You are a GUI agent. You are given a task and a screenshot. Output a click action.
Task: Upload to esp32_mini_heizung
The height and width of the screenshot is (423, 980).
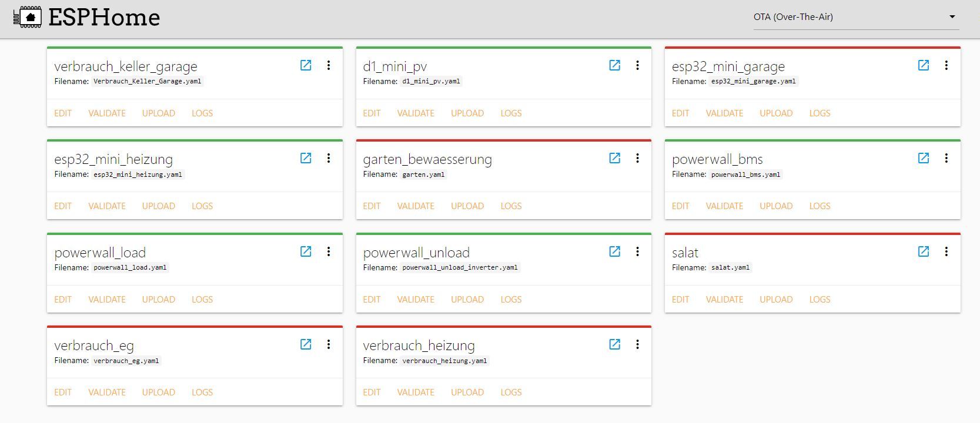(159, 206)
